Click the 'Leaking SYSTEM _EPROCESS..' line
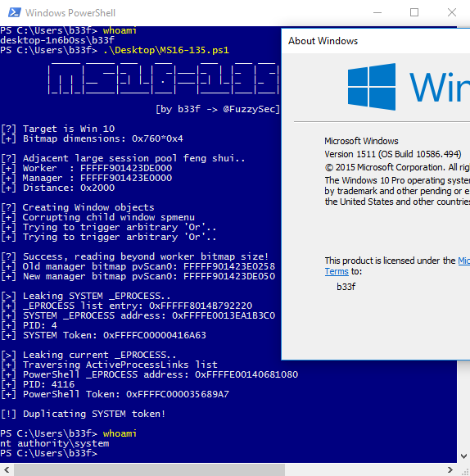This screenshot has width=470, height=476. point(86,296)
